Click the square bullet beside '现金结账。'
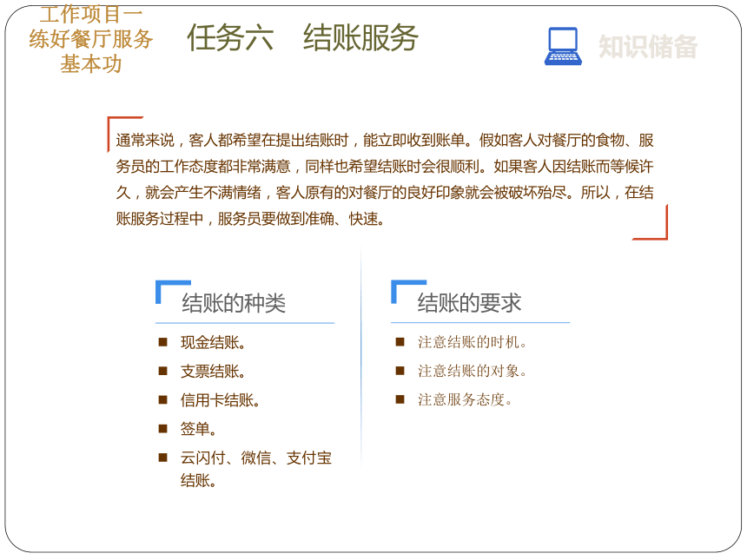The height and width of the screenshot is (560, 747). tap(163, 342)
